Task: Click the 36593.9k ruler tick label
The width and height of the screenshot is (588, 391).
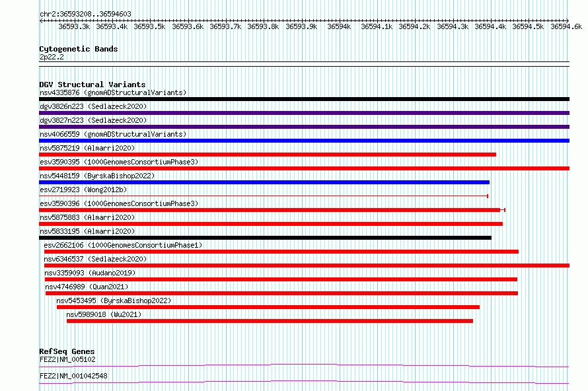Action: tap(301, 26)
